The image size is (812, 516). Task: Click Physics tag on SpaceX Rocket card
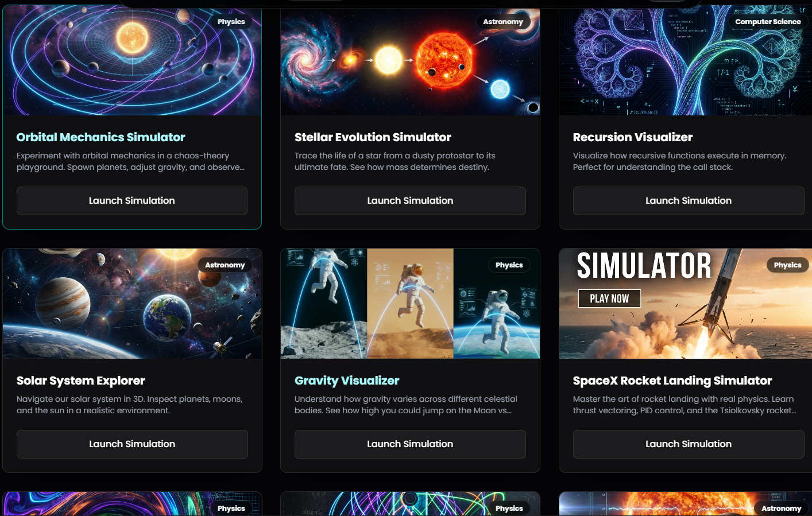point(787,265)
